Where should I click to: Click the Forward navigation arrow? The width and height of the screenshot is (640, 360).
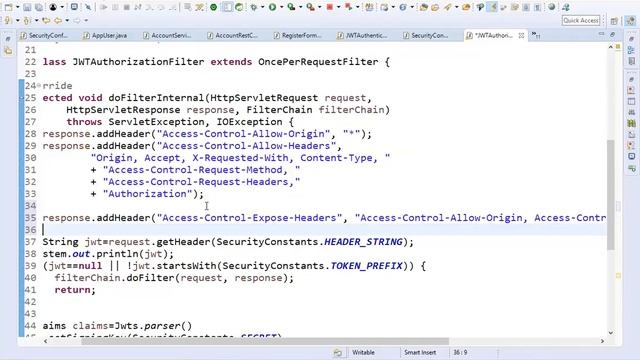(77, 20)
